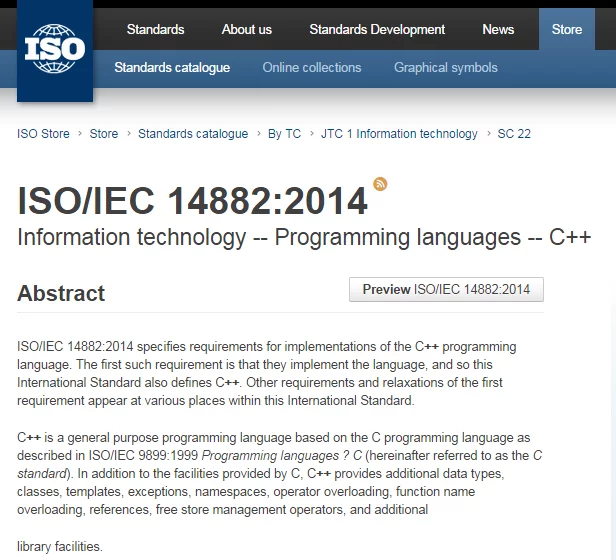The height and width of the screenshot is (560, 616).
Task: Click subtitle Information technology -- Programming languages -- C++
Action: click(x=304, y=237)
